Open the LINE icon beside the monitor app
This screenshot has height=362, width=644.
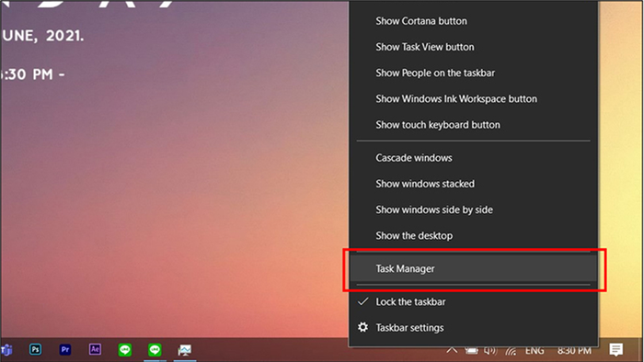tap(155, 350)
